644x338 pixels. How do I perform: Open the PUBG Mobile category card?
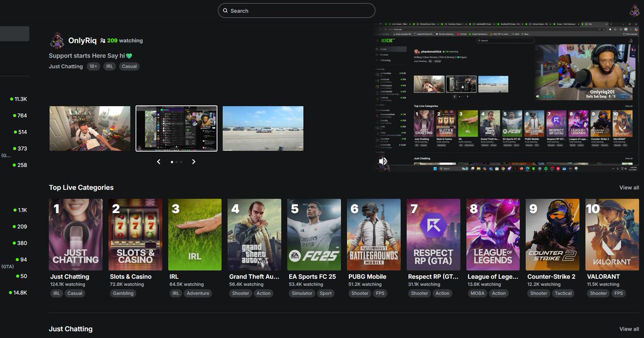pyautogui.click(x=374, y=234)
